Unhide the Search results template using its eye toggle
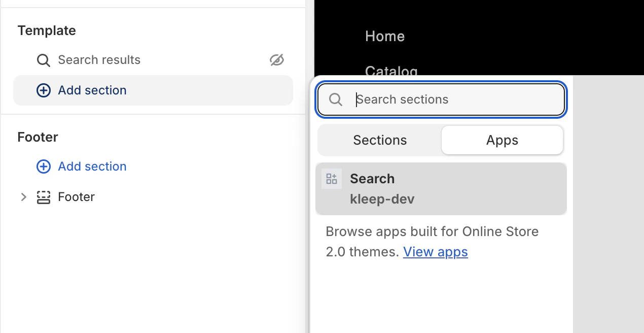 tap(276, 59)
